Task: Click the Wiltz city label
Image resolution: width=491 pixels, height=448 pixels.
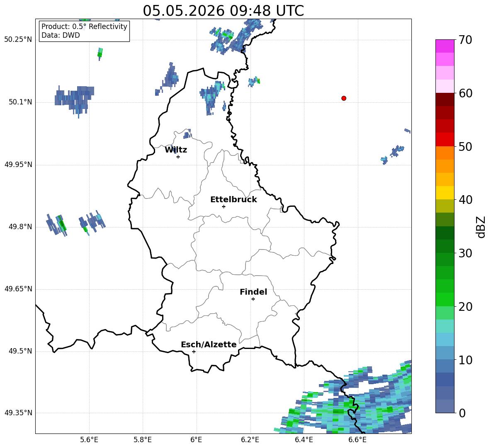Action: pos(176,150)
